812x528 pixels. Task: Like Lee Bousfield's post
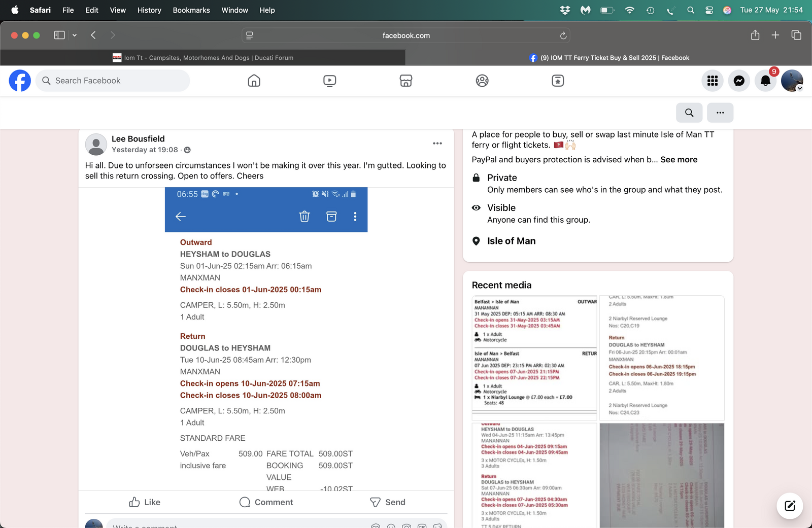point(145,502)
